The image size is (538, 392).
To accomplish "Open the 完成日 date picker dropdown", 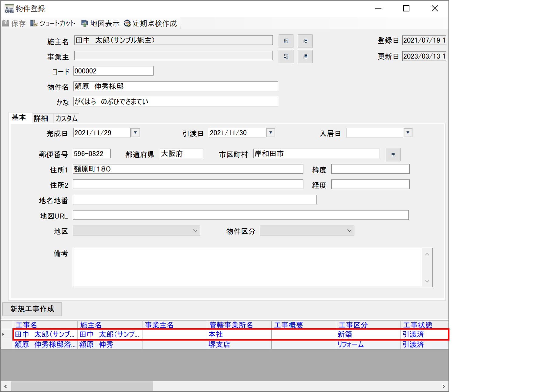I will pyautogui.click(x=135, y=133).
